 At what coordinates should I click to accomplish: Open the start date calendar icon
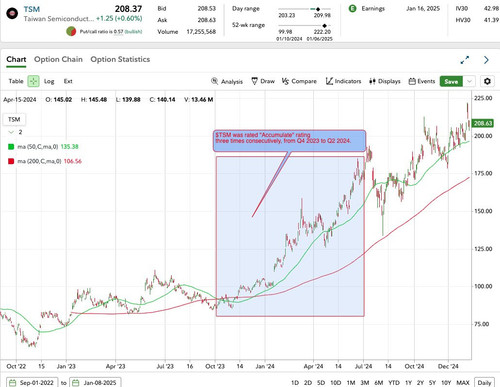(x=13, y=383)
